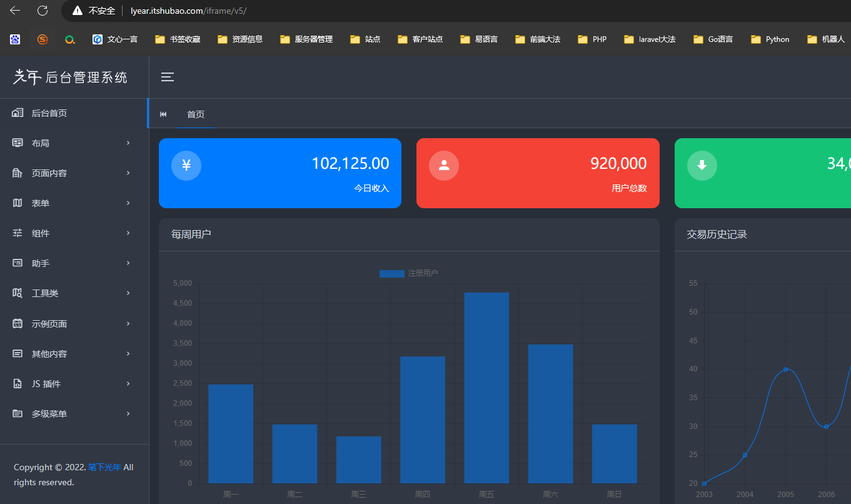Click the 光年 后台管理系统 logo
The height and width of the screenshot is (504, 851).
[x=71, y=77]
